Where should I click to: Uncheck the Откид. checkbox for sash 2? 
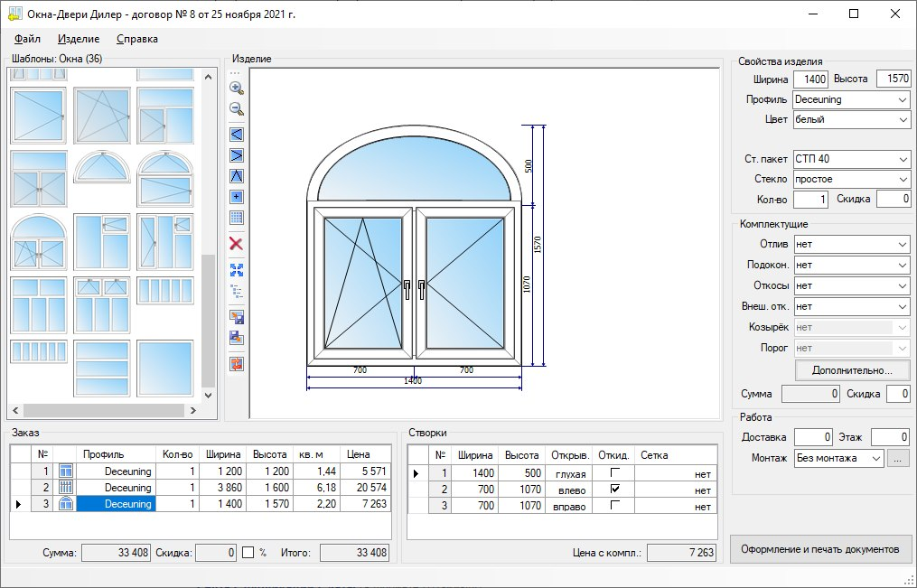tap(614, 490)
